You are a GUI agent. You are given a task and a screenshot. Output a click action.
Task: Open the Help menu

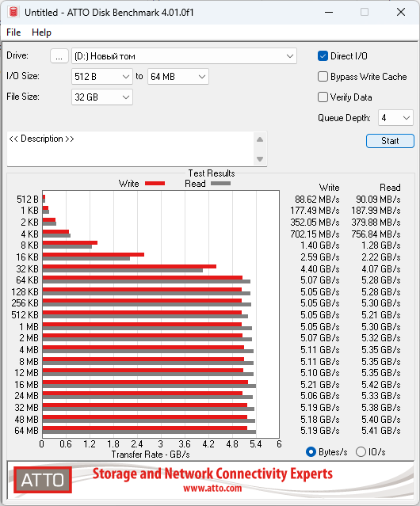click(x=41, y=32)
